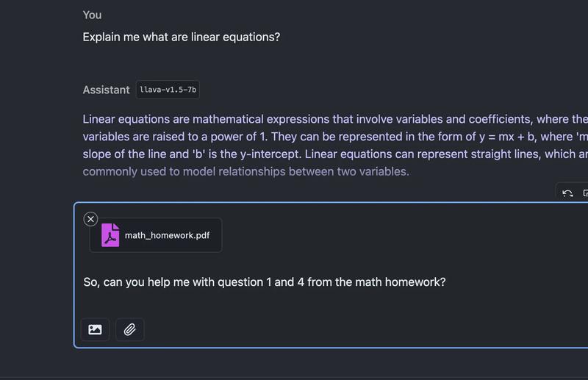Click the faded line "commonly used to model relationships"
The height and width of the screenshot is (380, 588).
tap(246, 171)
